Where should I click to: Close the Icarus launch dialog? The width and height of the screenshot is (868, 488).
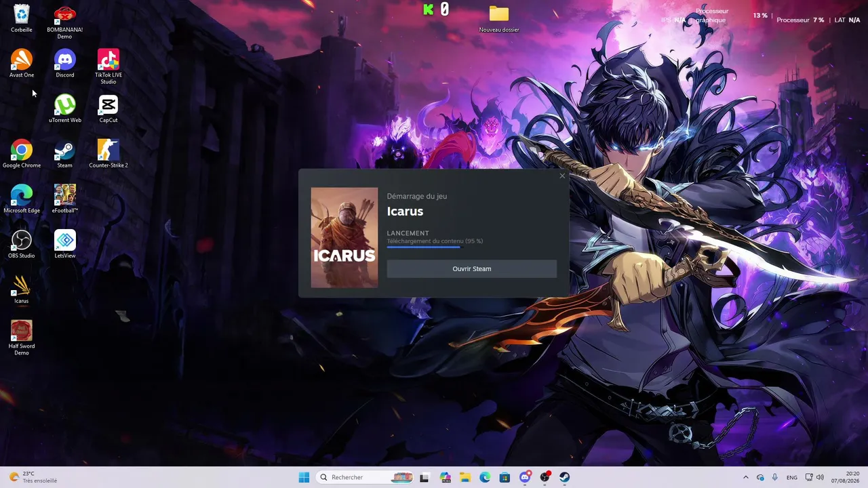(x=562, y=176)
